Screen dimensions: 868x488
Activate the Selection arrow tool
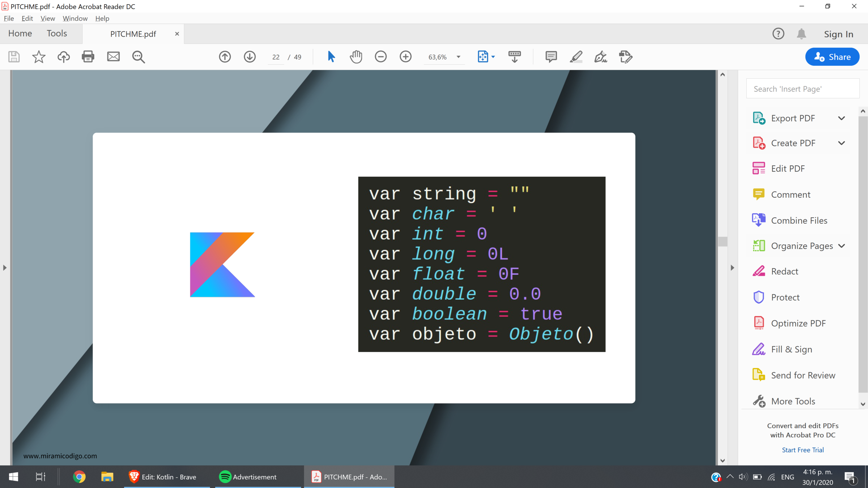click(331, 57)
